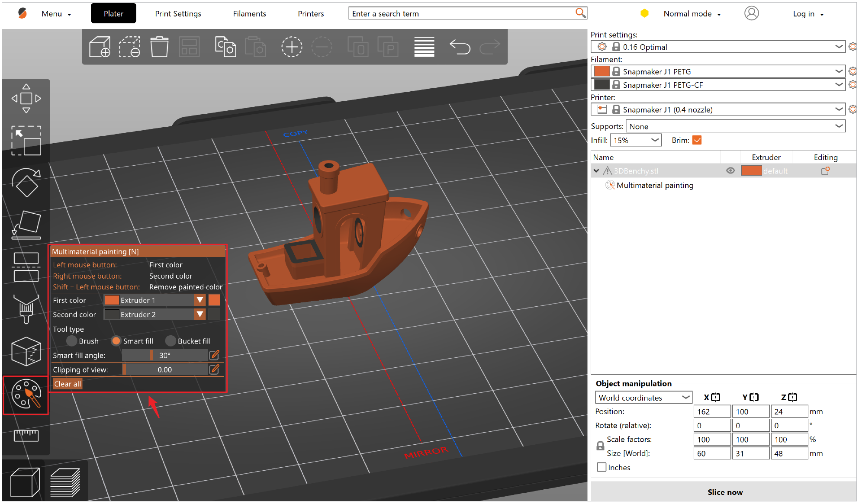The width and height of the screenshot is (859, 504).
Task: Open the Snapmaker J1 printer dropdown
Action: click(x=718, y=109)
